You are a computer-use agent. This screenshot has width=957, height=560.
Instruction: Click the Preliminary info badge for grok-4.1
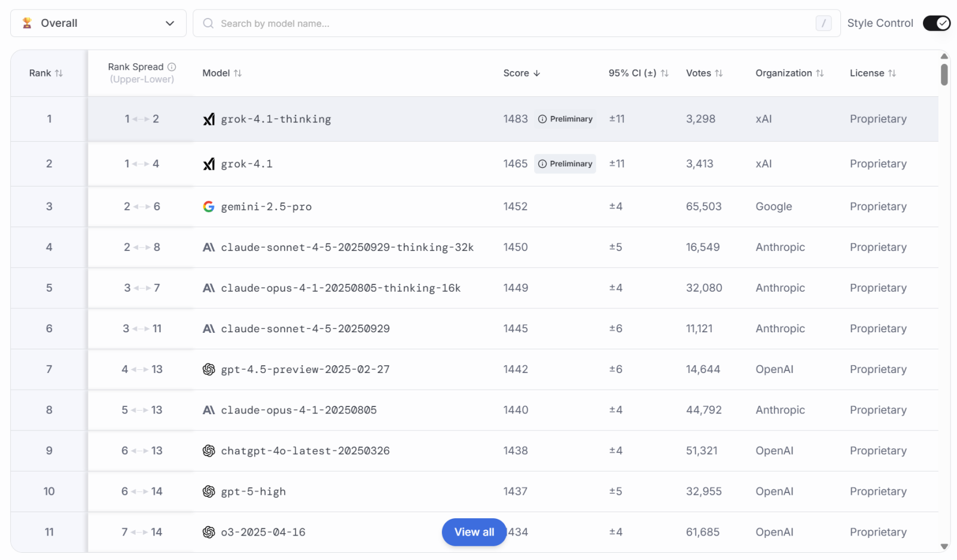coord(565,164)
